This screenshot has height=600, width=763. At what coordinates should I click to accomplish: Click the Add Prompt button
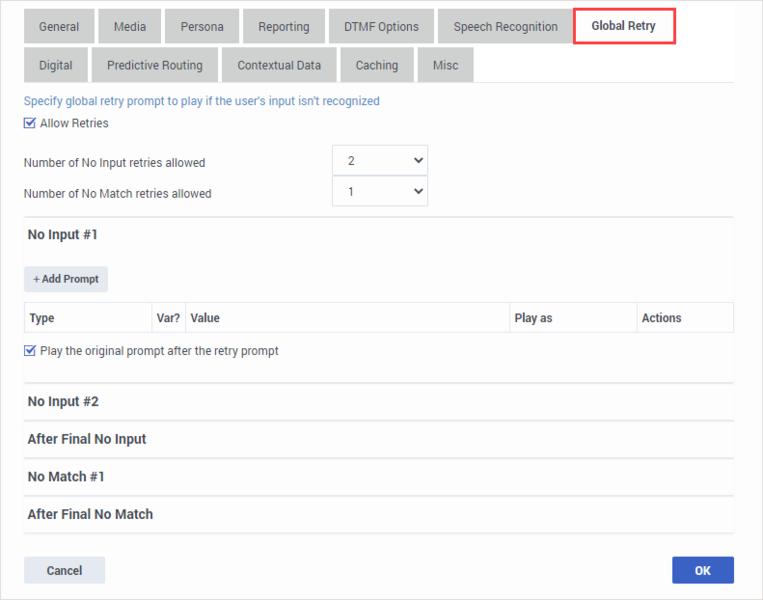coord(66,279)
